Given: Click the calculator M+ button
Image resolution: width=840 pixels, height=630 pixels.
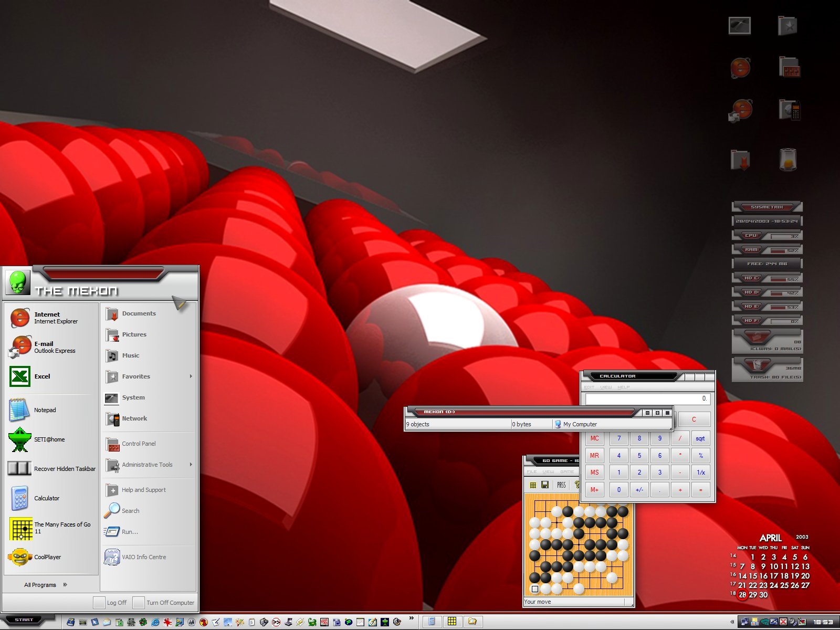Looking at the screenshot, I should click(594, 490).
